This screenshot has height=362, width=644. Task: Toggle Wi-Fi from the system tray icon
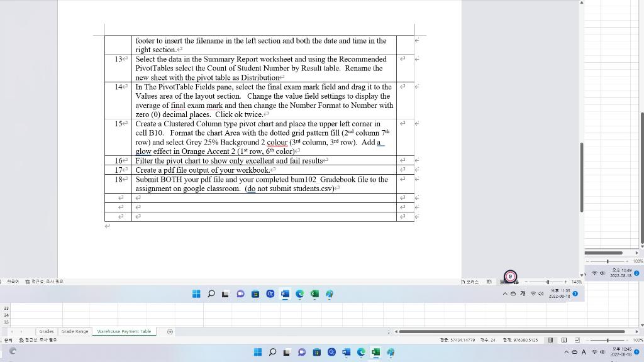594,353
